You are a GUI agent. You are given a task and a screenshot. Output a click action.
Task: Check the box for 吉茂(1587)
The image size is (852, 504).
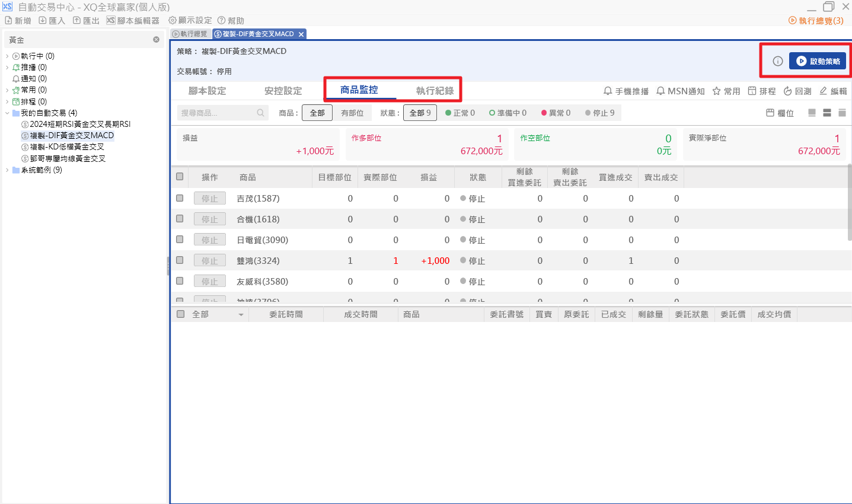[180, 198]
